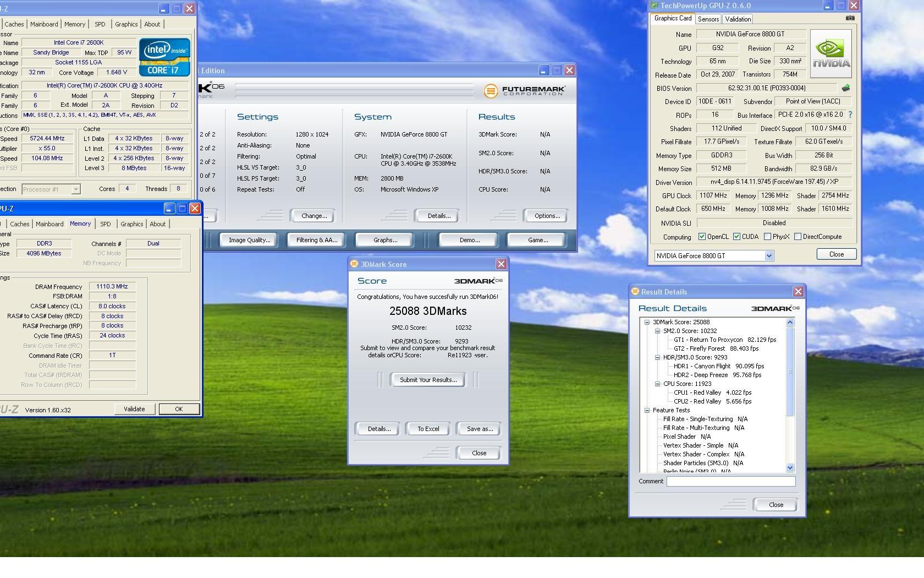The width and height of the screenshot is (924, 578).
Task: Open the Caches tab in lower CPU-Z
Action: pos(19,224)
